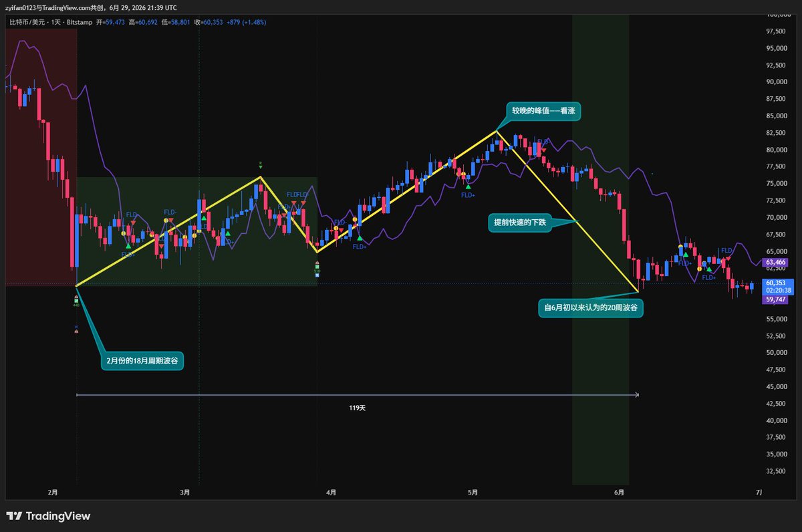Select the callout 2月份的18月周期波谷
Screen dimensions: 802x532
[142, 361]
